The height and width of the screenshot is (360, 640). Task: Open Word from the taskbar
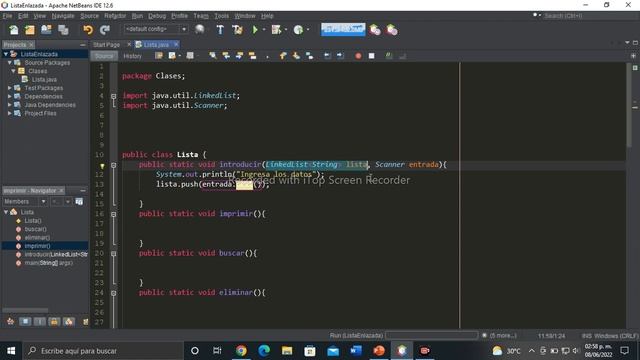click(x=356, y=351)
